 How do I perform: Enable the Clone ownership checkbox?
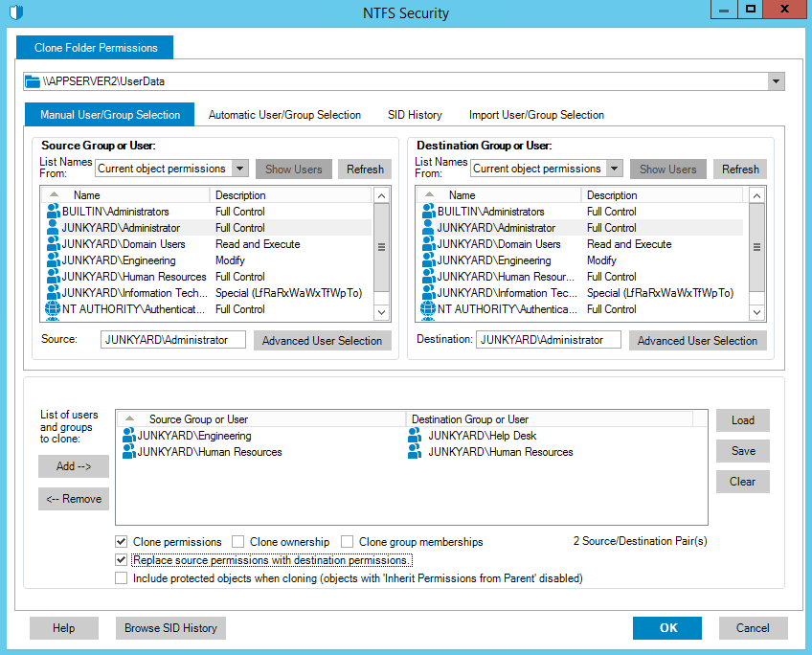237,542
